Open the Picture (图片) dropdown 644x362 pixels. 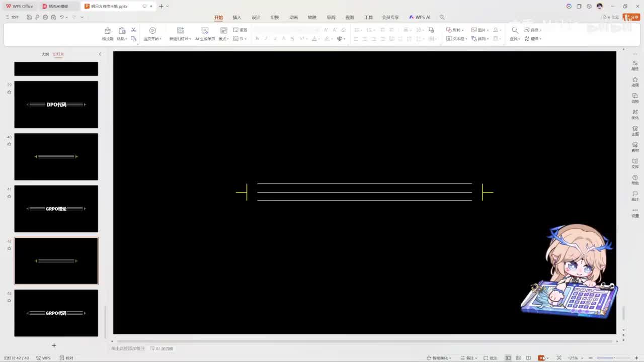[x=480, y=30]
